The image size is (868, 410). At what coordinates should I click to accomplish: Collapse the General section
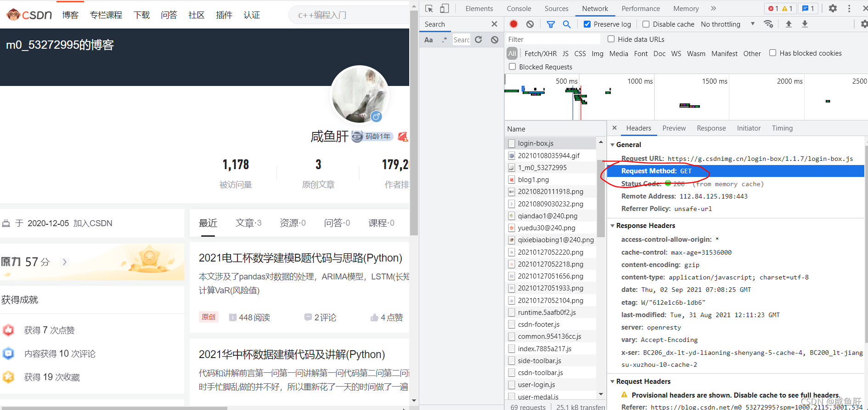pos(612,145)
